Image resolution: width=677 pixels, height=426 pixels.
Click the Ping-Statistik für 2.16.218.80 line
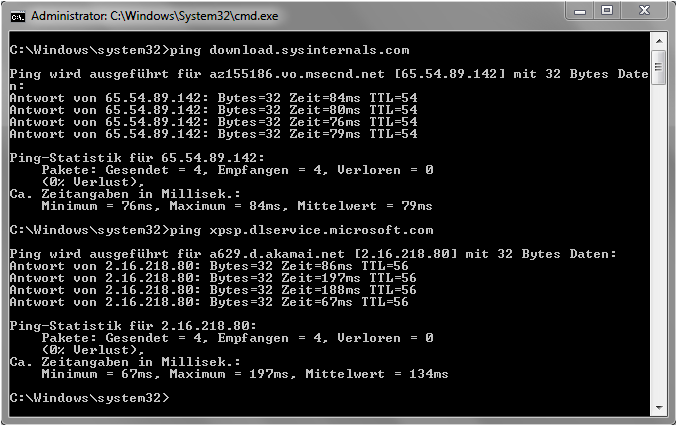[132, 325]
